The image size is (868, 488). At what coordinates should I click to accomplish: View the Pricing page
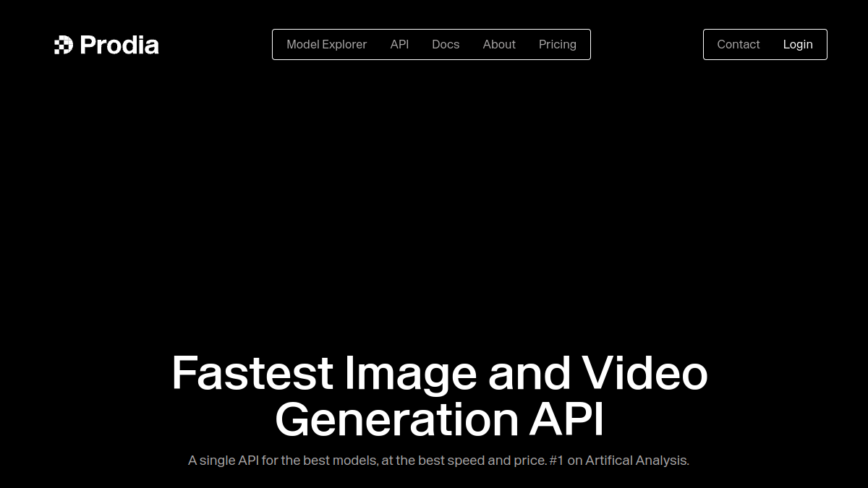558,44
